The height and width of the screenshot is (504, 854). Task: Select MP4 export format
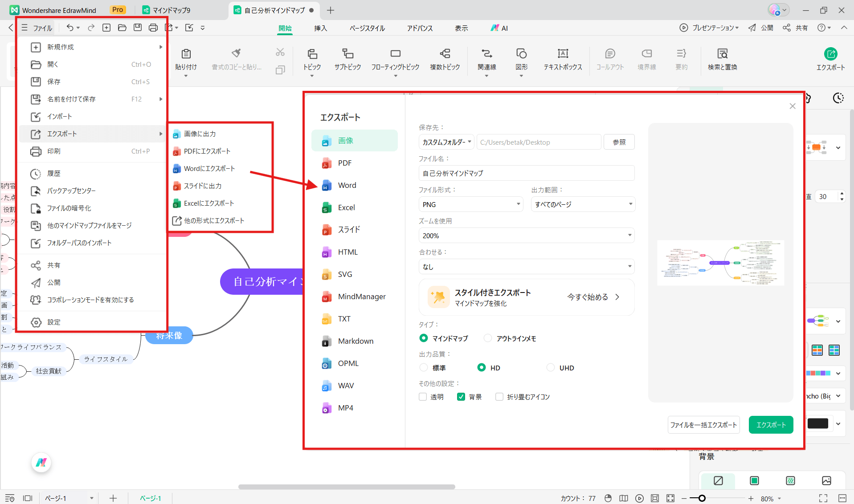(x=355, y=408)
